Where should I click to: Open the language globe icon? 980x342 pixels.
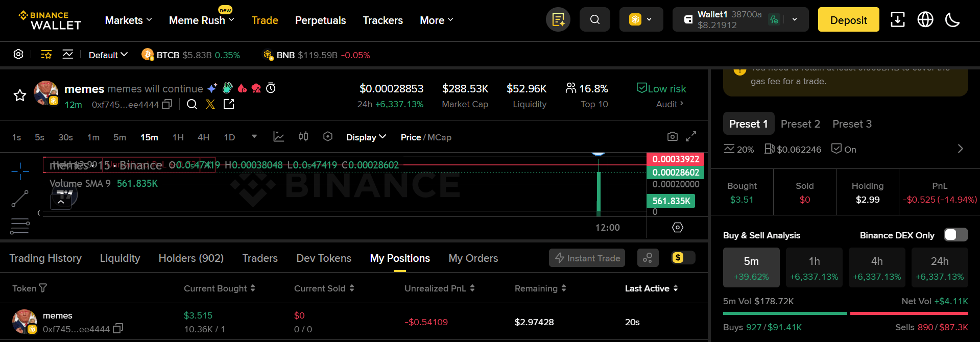tap(925, 20)
